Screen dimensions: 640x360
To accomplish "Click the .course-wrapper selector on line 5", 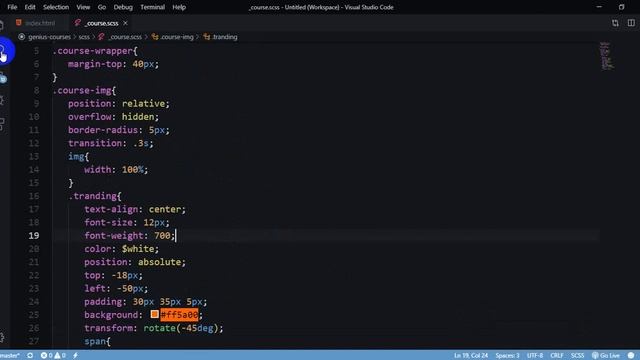I will [x=93, y=51].
